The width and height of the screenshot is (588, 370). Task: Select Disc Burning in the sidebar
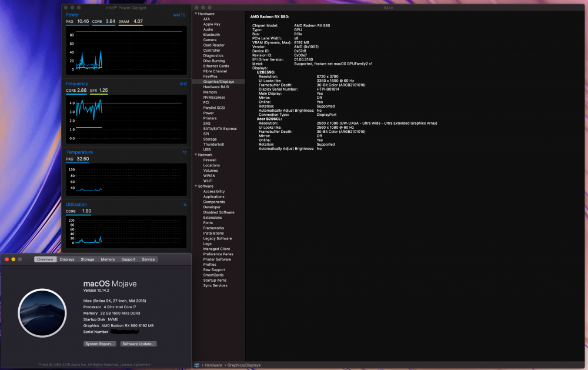pos(214,61)
